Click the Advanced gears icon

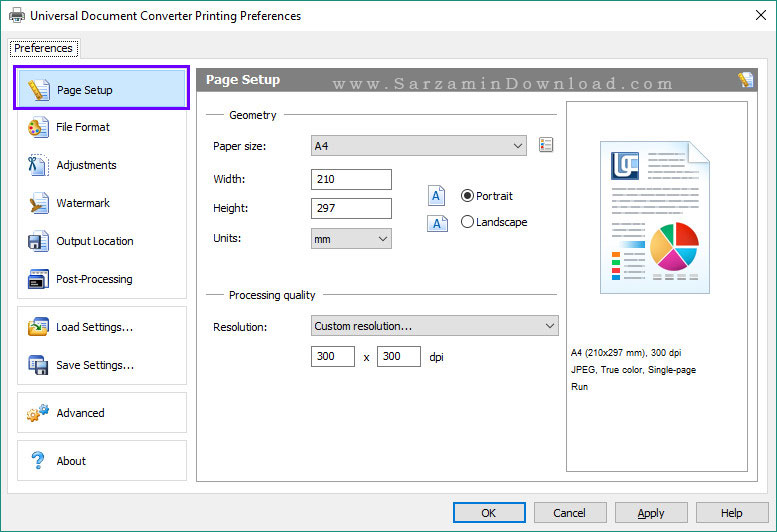(38, 413)
